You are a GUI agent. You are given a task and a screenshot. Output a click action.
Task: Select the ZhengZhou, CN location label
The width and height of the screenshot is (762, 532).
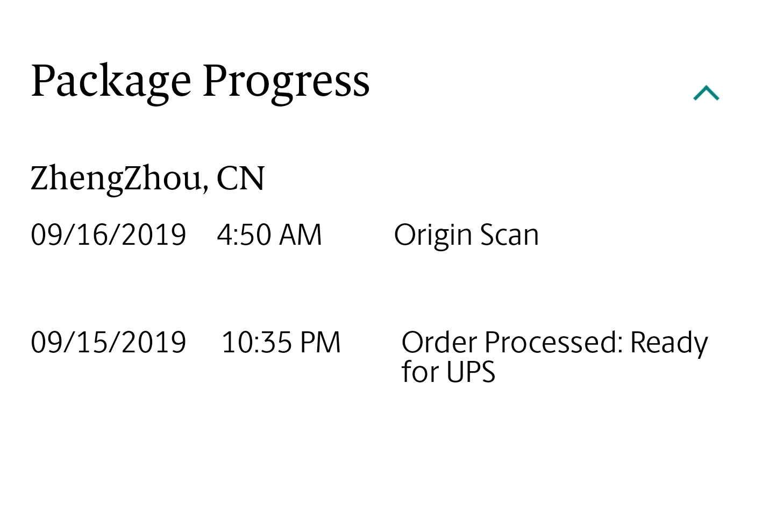(x=147, y=178)
